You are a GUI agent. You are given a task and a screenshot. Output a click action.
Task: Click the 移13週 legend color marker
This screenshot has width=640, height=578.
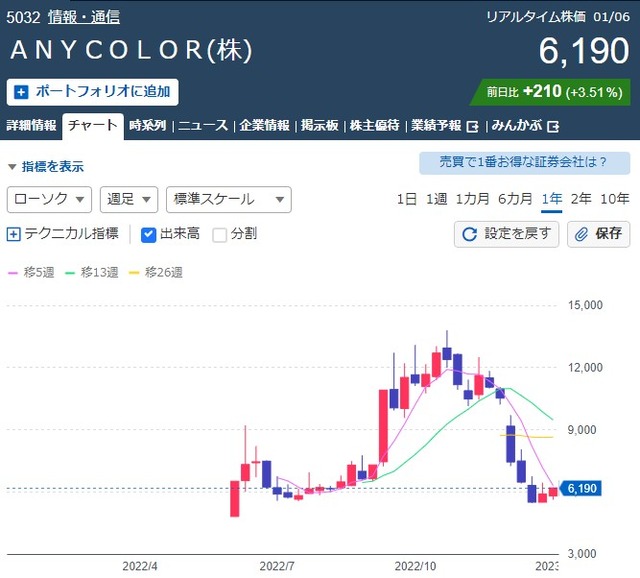(70, 273)
